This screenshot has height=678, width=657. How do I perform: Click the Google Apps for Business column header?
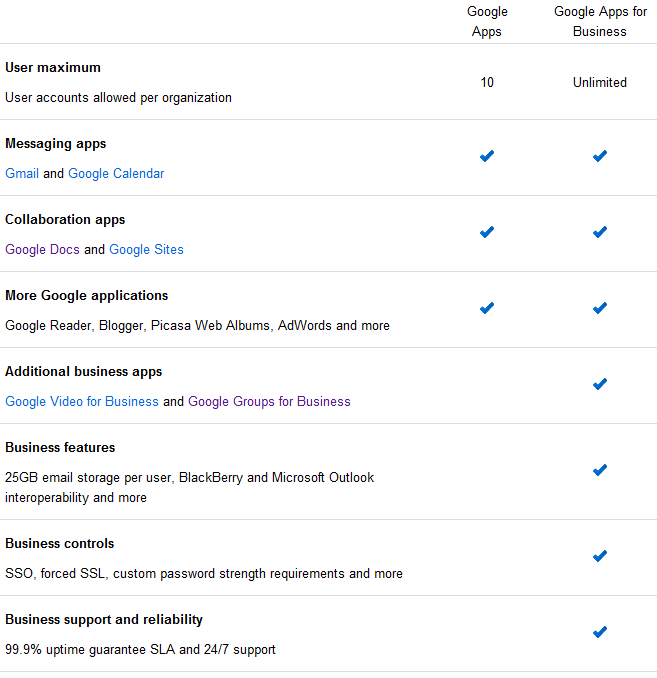(x=600, y=21)
